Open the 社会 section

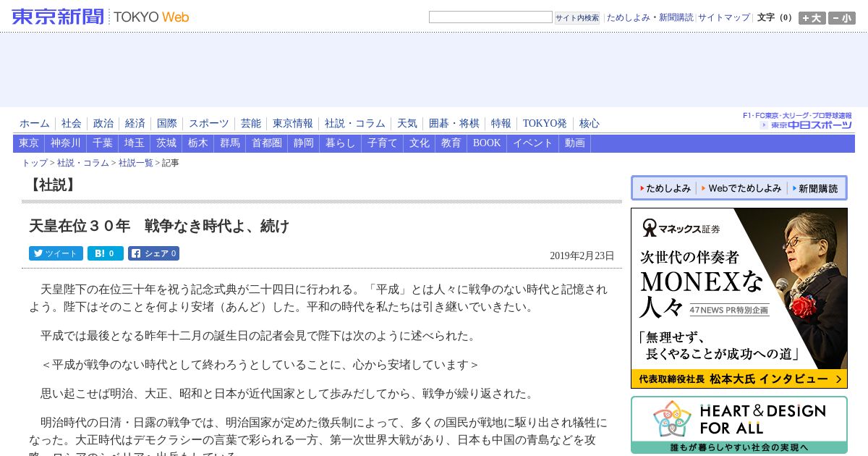point(72,124)
